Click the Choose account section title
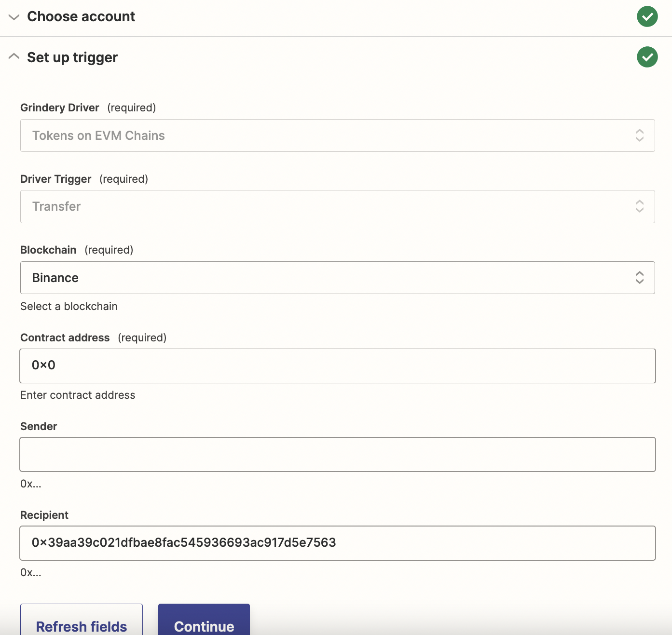 81,17
